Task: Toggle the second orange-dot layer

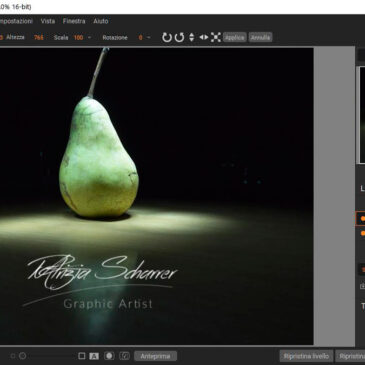Action: [x=363, y=233]
